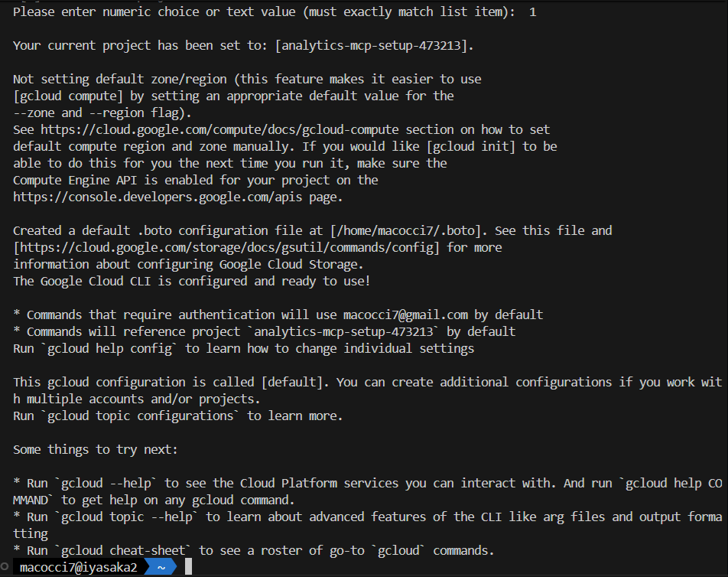Open the gsutil commands config documentation link
This screenshot has width=728, height=577.
click(228, 247)
